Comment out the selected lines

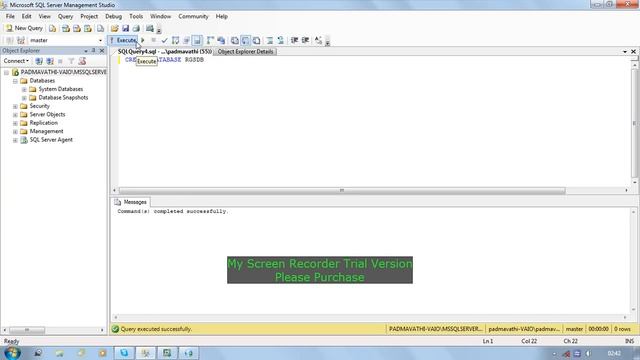(x=270, y=40)
